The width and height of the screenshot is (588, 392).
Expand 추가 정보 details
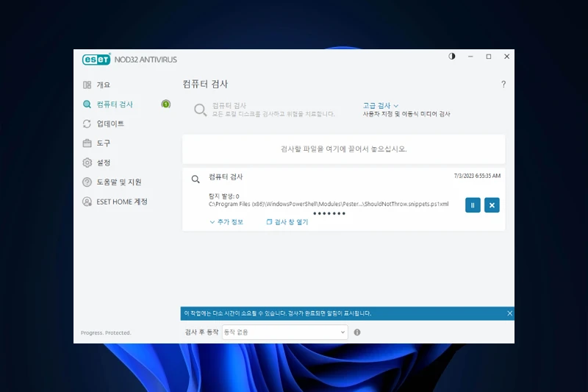[x=226, y=222]
